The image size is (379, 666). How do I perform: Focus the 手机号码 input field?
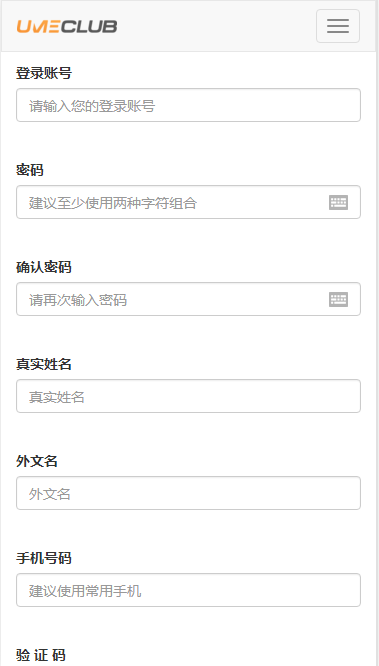(x=188, y=590)
